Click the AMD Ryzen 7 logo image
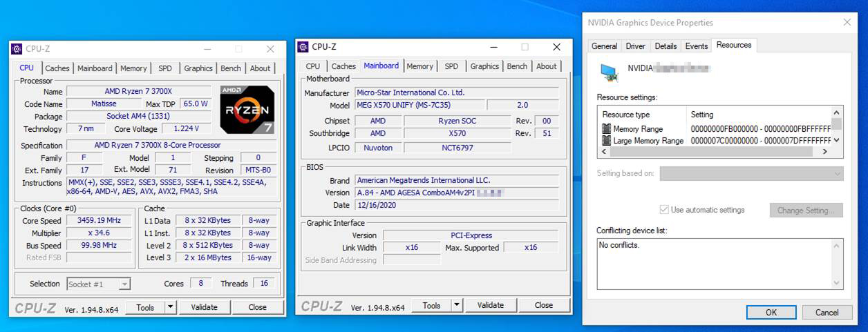The image size is (868, 332). [247, 109]
